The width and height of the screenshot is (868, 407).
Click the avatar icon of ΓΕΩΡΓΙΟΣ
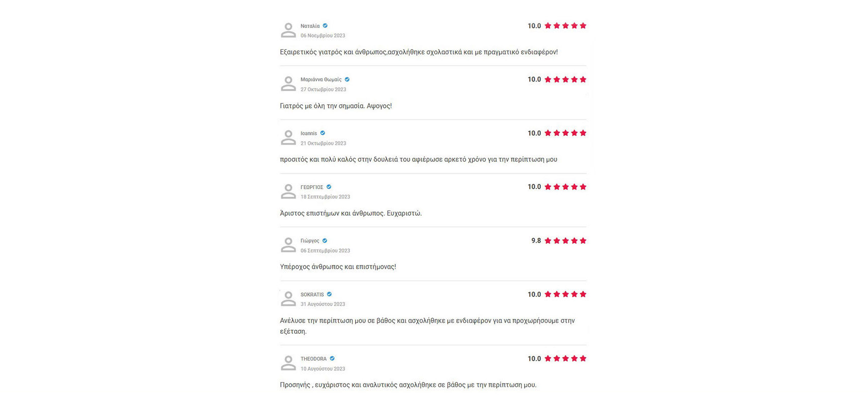tap(288, 191)
